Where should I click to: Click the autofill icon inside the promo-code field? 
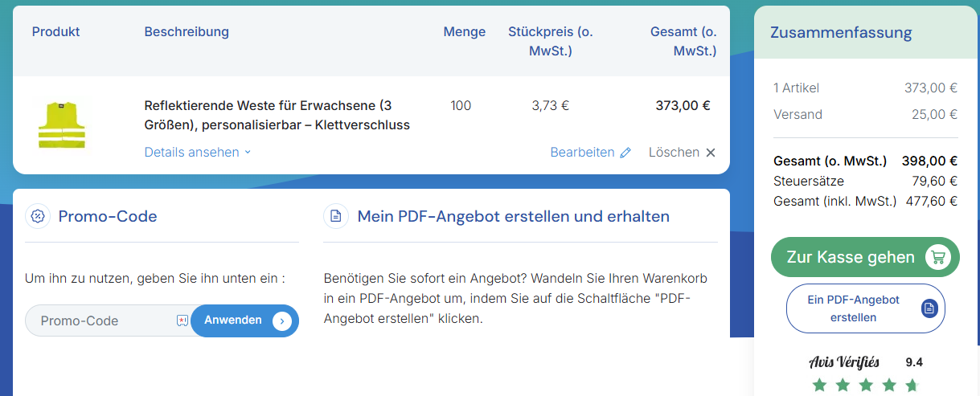click(x=182, y=320)
